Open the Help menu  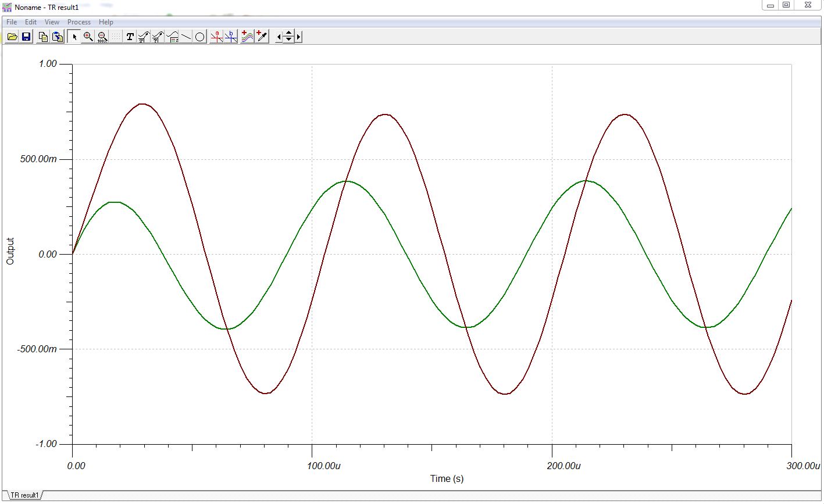106,22
